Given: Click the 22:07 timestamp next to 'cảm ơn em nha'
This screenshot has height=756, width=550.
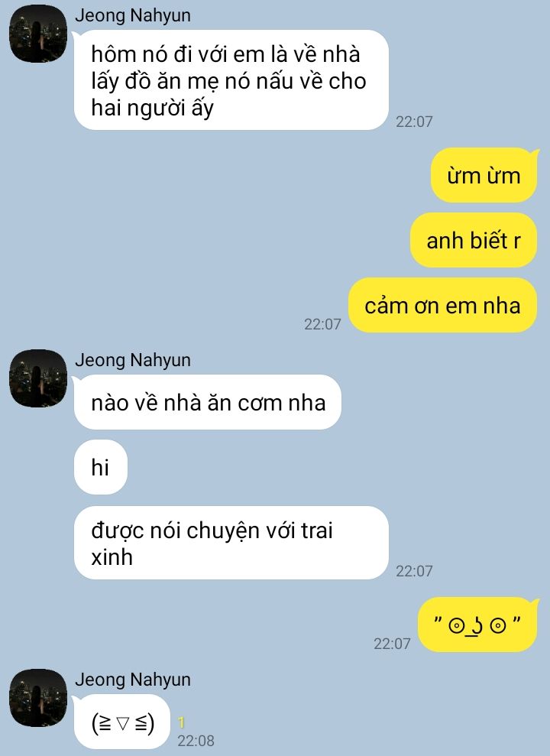Looking at the screenshot, I should [x=322, y=324].
